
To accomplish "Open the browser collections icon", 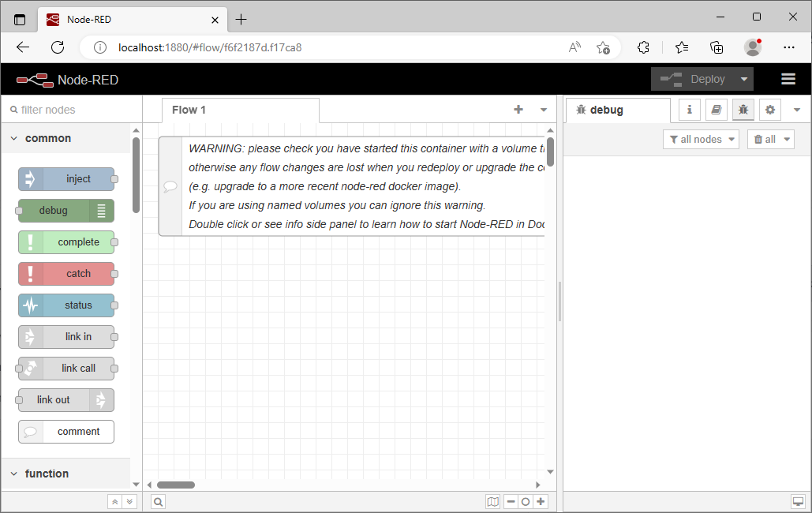I will pyautogui.click(x=717, y=47).
